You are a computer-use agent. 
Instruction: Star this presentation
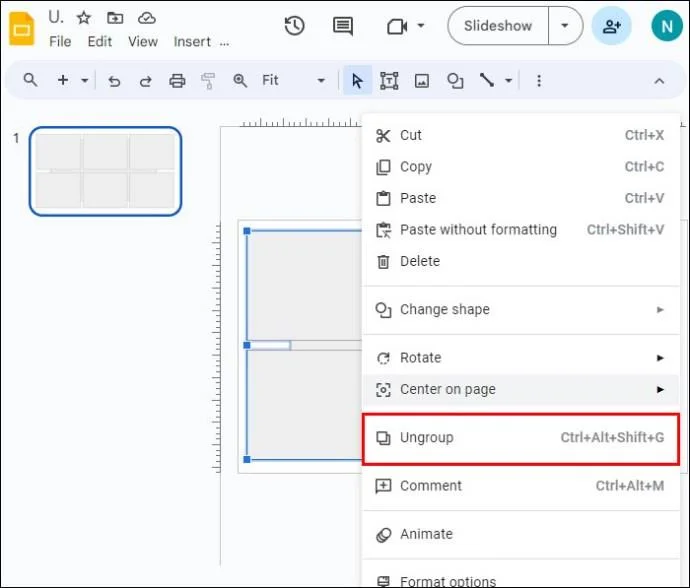[x=84, y=18]
